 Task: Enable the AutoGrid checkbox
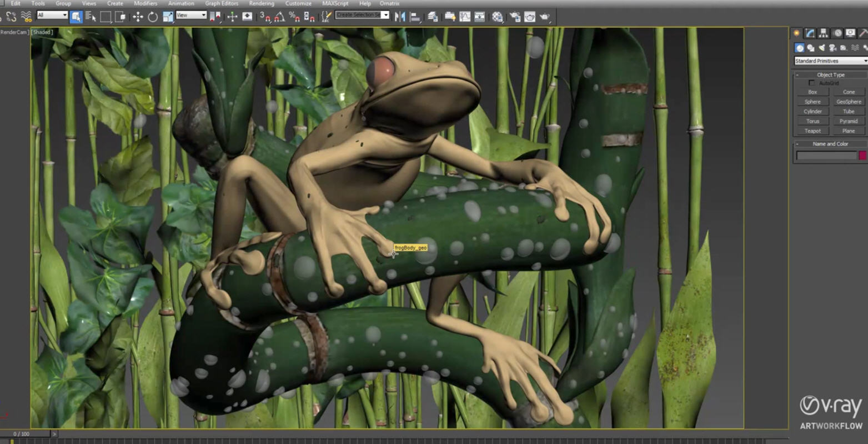(811, 83)
